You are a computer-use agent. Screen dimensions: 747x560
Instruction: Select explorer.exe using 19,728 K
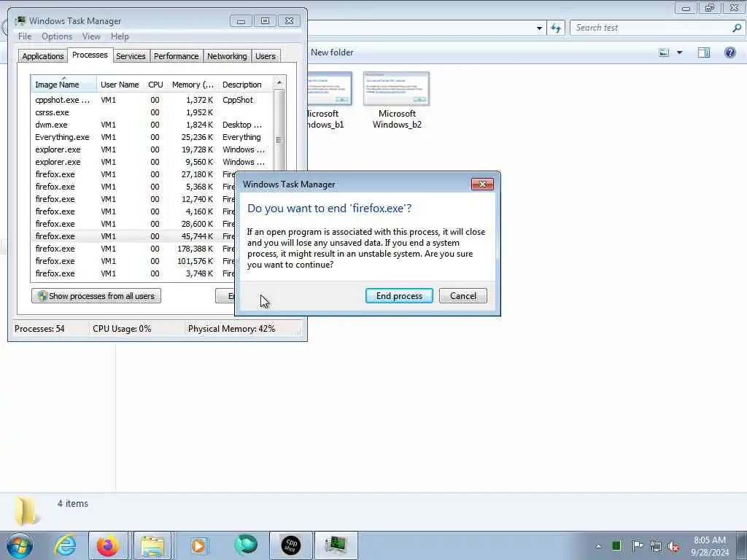click(x=152, y=149)
